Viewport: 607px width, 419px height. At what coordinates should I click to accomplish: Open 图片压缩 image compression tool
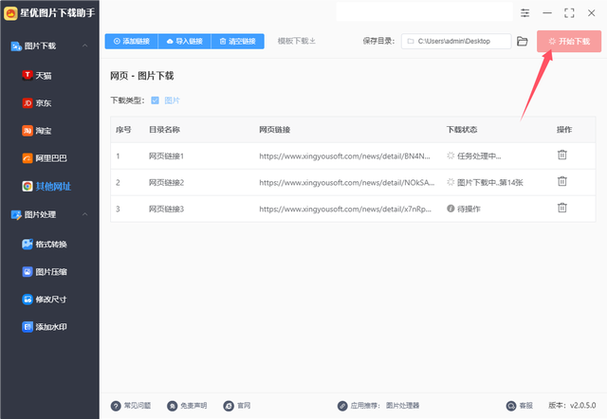[52, 271]
